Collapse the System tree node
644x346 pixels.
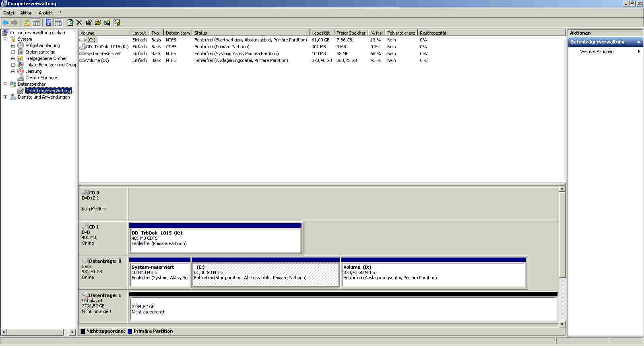[5, 39]
